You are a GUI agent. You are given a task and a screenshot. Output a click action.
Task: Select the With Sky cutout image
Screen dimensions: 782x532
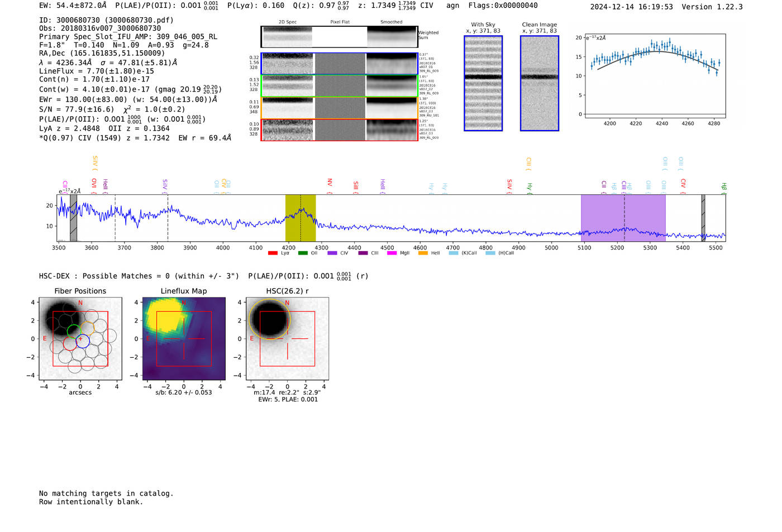(x=483, y=83)
